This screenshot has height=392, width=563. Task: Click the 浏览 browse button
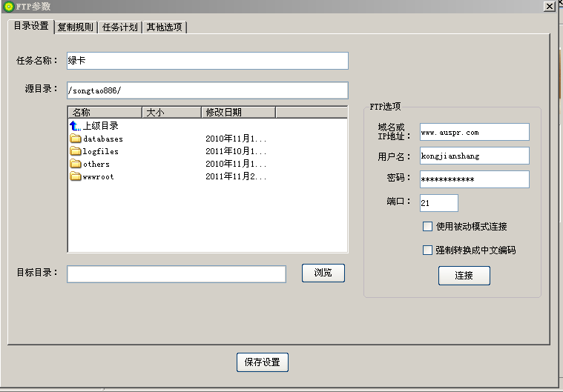pos(323,273)
